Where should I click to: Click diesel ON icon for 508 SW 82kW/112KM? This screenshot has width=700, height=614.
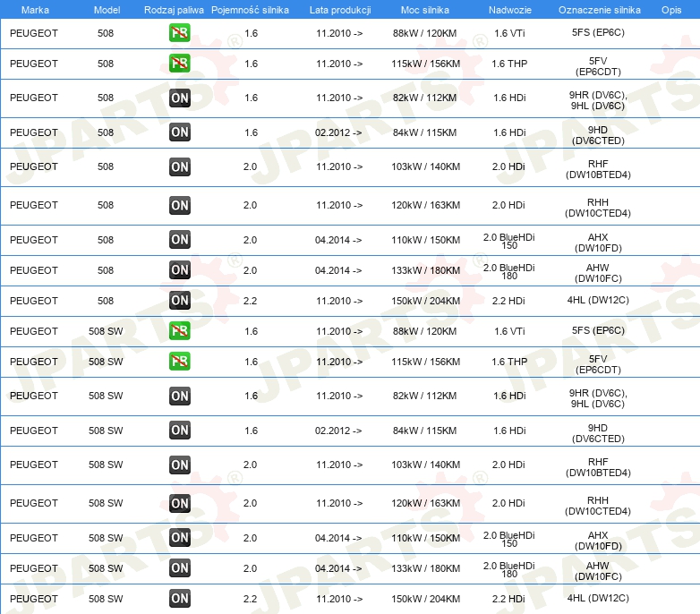pos(179,396)
